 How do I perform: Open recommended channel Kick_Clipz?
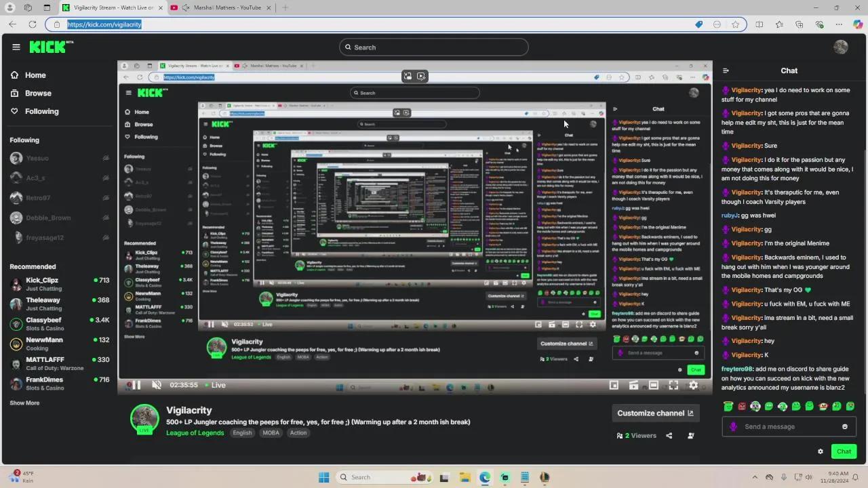pos(60,284)
